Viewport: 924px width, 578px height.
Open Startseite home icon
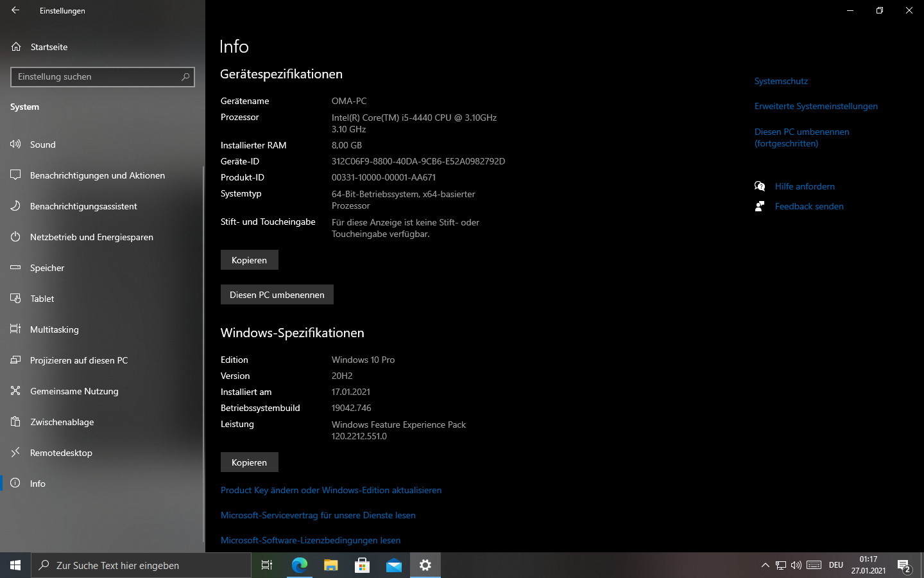point(16,47)
